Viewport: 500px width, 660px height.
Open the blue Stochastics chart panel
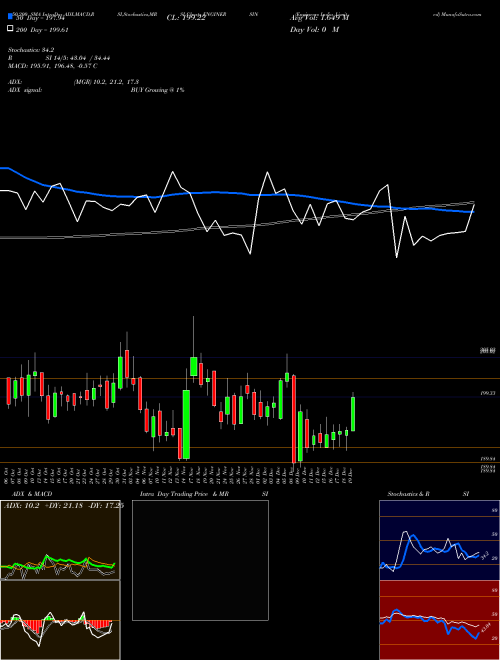(x=439, y=540)
